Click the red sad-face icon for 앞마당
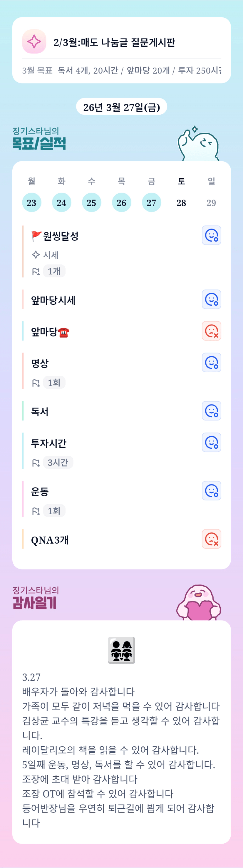 211,331
